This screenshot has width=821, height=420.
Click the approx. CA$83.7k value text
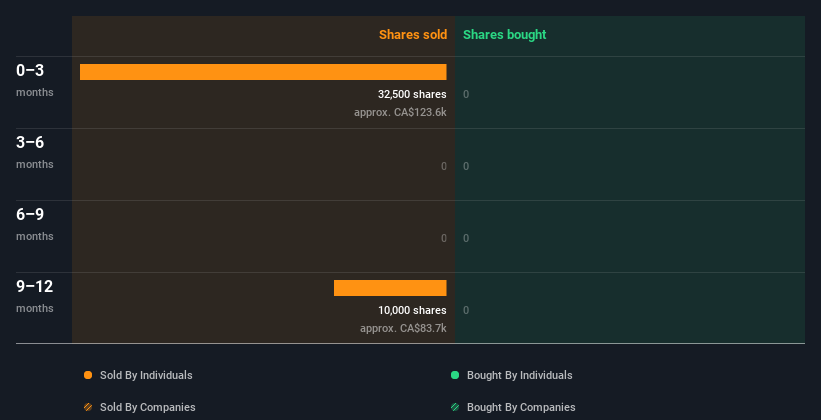(403, 328)
